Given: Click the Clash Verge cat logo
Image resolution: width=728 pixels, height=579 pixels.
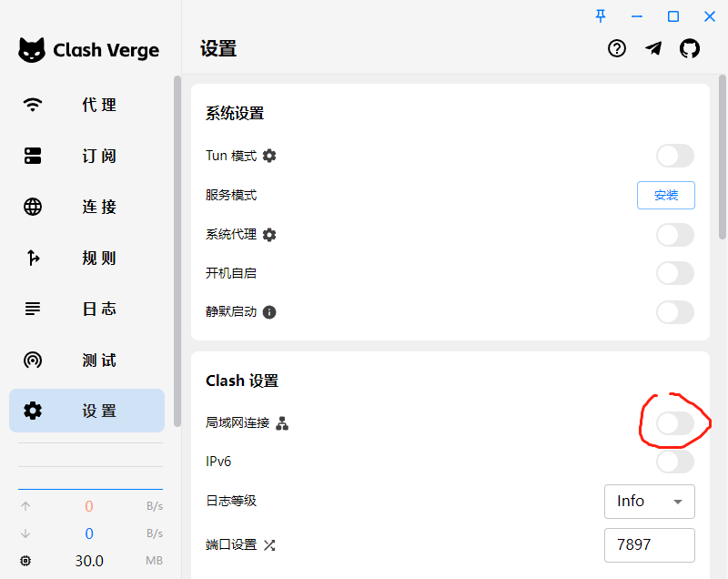Looking at the screenshot, I should tap(32, 50).
